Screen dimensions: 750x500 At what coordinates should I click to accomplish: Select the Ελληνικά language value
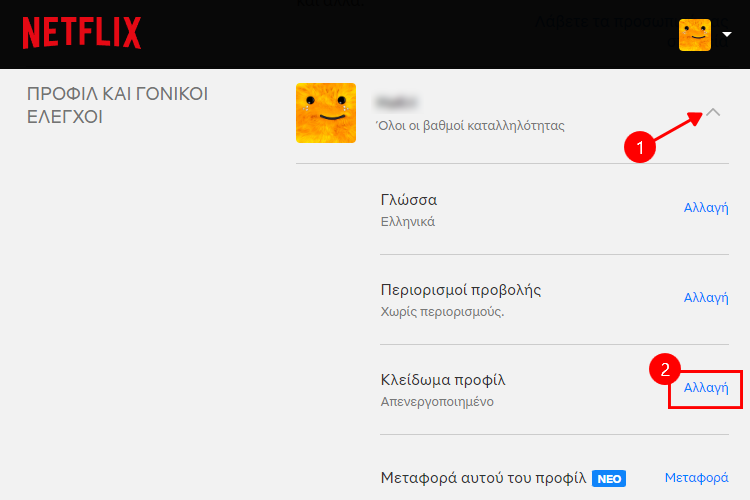pyautogui.click(x=408, y=222)
